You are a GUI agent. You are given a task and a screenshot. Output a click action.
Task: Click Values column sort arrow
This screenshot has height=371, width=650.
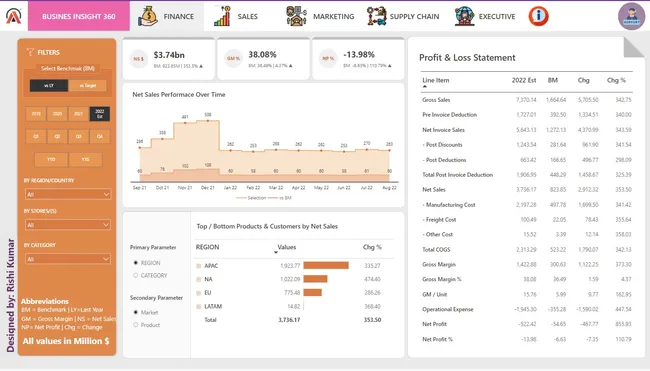[x=276, y=252]
